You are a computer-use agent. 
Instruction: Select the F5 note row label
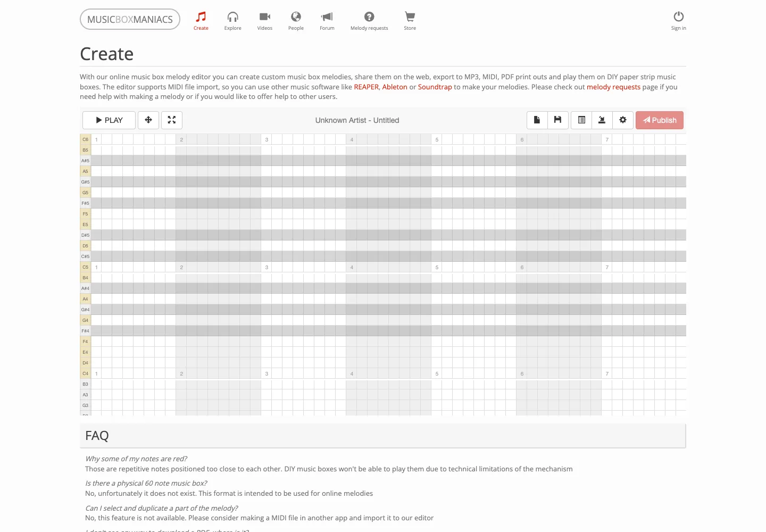tap(85, 214)
